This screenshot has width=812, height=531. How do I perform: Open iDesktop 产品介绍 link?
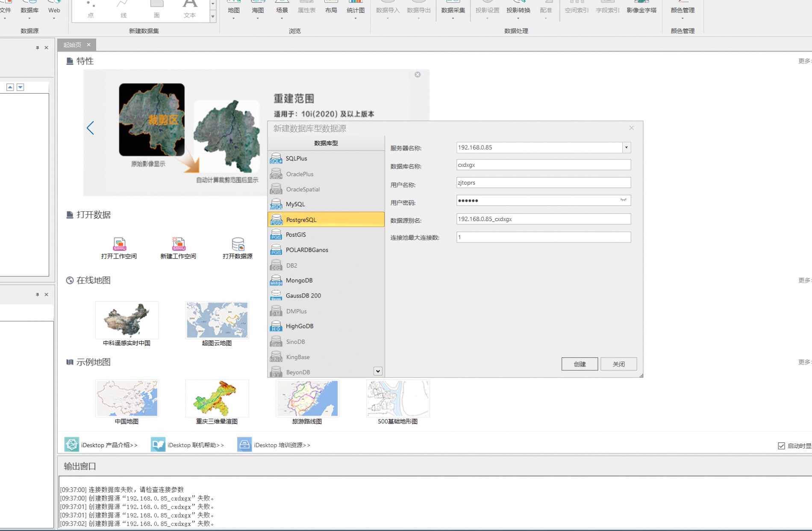pos(101,445)
